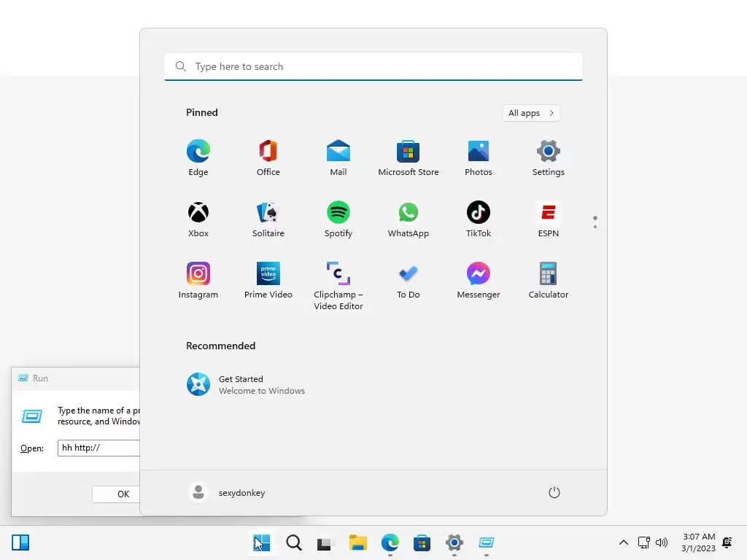Launch Clipchamp Video Editor
The height and width of the screenshot is (560, 747).
(x=338, y=286)
